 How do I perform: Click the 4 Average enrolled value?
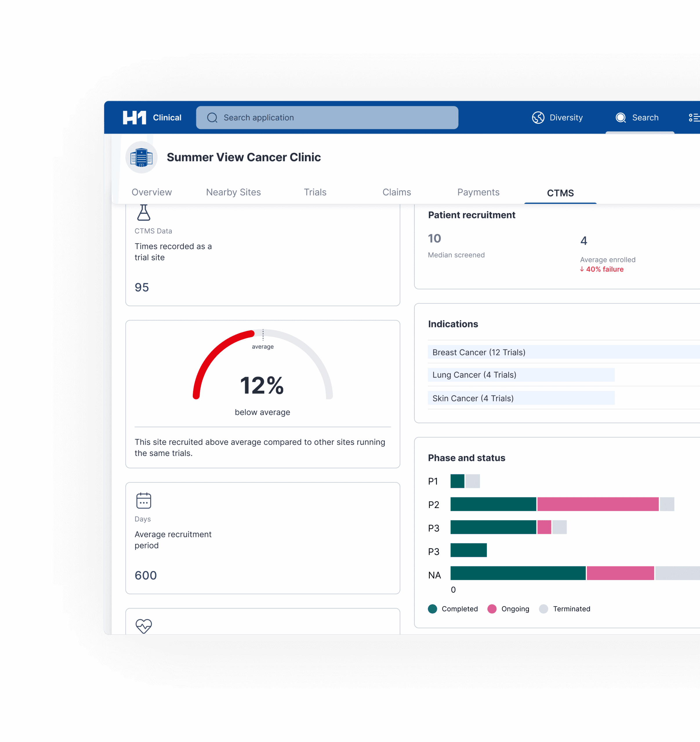click(x=584, y=241)
